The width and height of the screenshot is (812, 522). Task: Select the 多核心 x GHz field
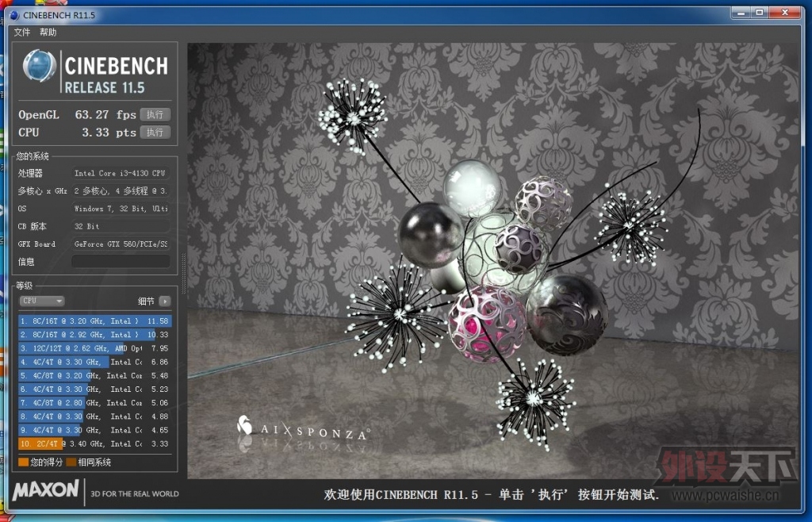121,190
